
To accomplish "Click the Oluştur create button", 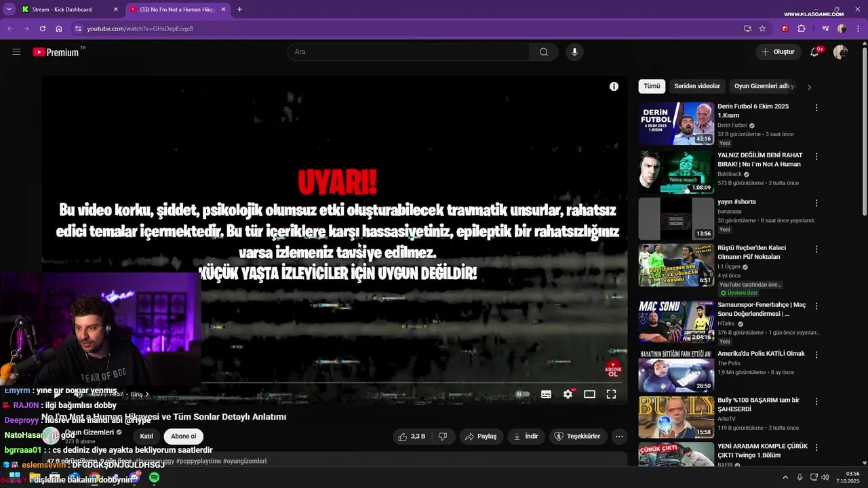I will click(x=778, y=52).
